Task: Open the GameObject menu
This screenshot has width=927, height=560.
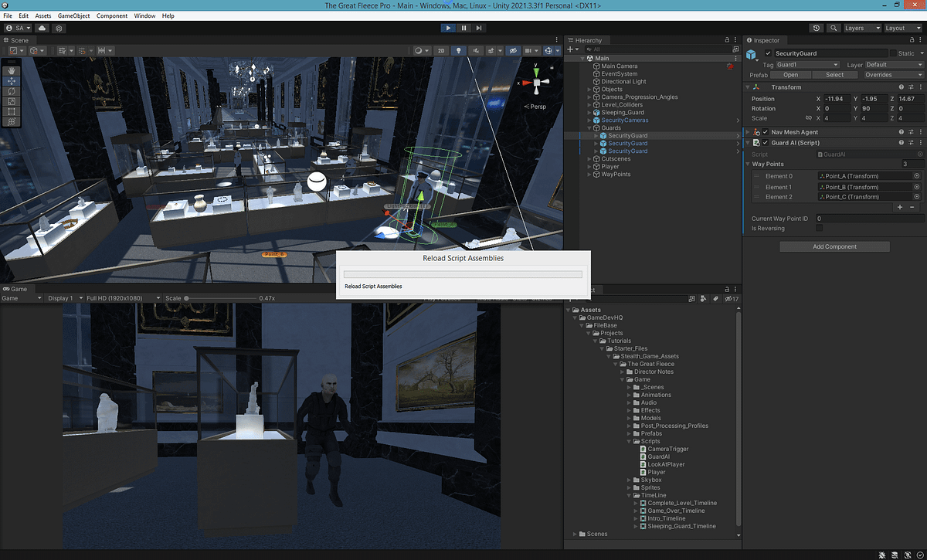Action: tap(73, 15)
